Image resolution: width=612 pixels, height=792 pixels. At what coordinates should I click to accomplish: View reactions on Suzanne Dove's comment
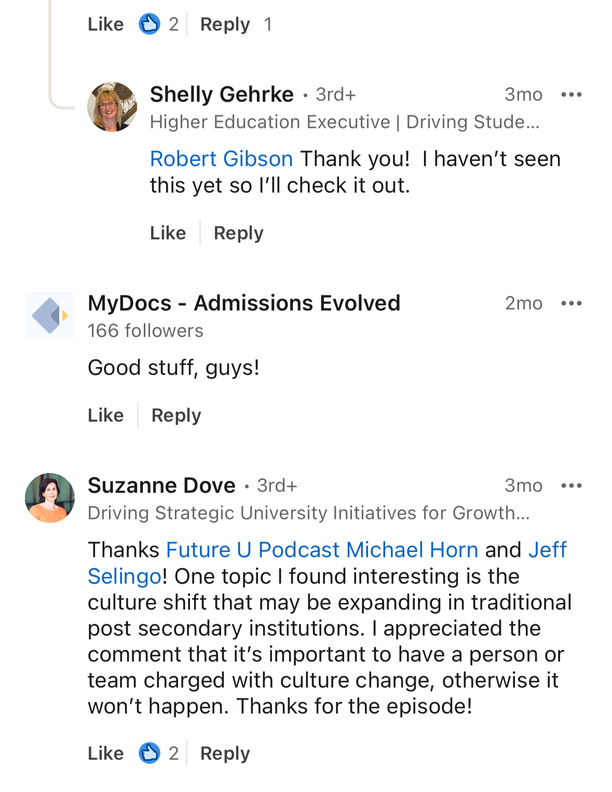(x=159, y=753)
